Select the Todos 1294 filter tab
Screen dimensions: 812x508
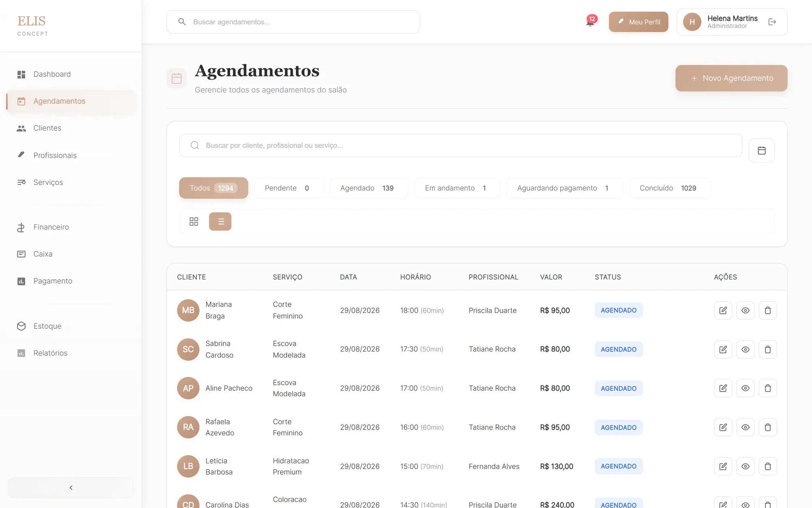[214, 188]
